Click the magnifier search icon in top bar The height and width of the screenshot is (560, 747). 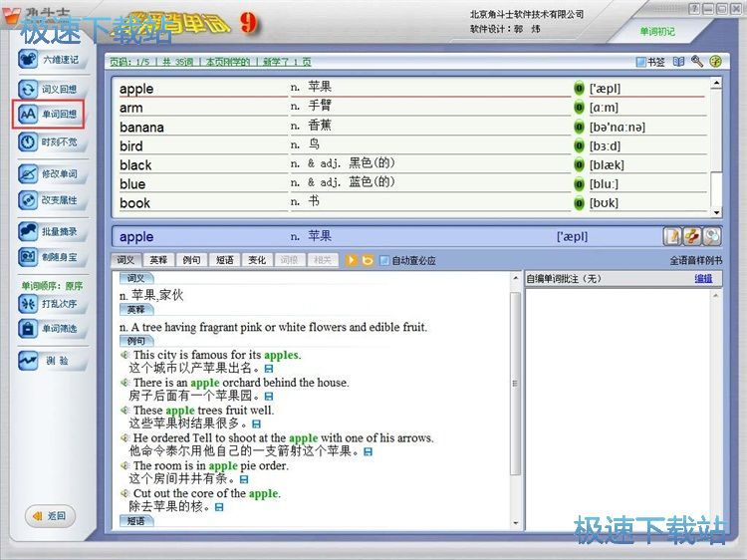[697, 61]
